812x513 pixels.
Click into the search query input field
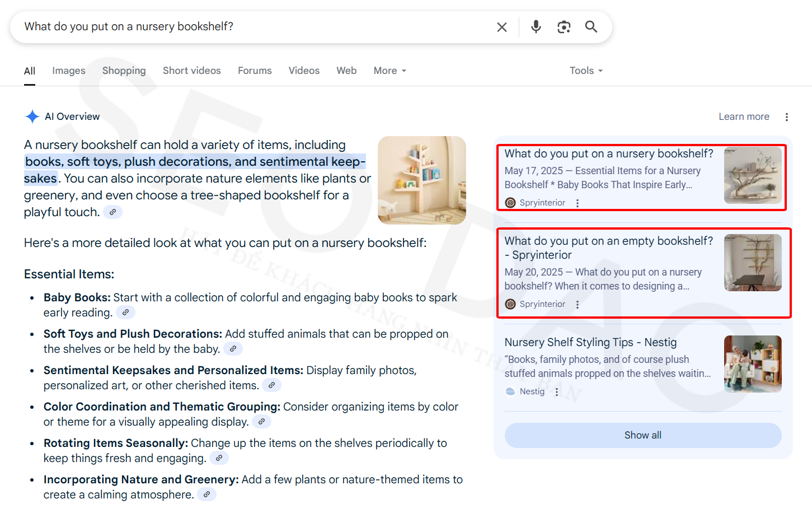click(252, 27)
